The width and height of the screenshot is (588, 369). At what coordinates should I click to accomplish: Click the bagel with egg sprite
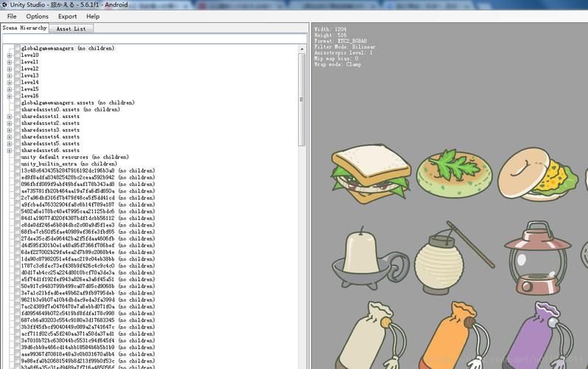(x=537, y=174)
